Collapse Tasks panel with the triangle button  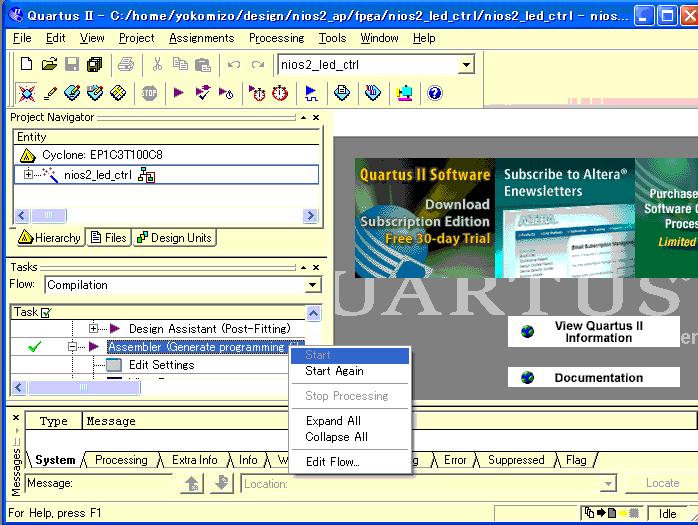pos(303,268)
